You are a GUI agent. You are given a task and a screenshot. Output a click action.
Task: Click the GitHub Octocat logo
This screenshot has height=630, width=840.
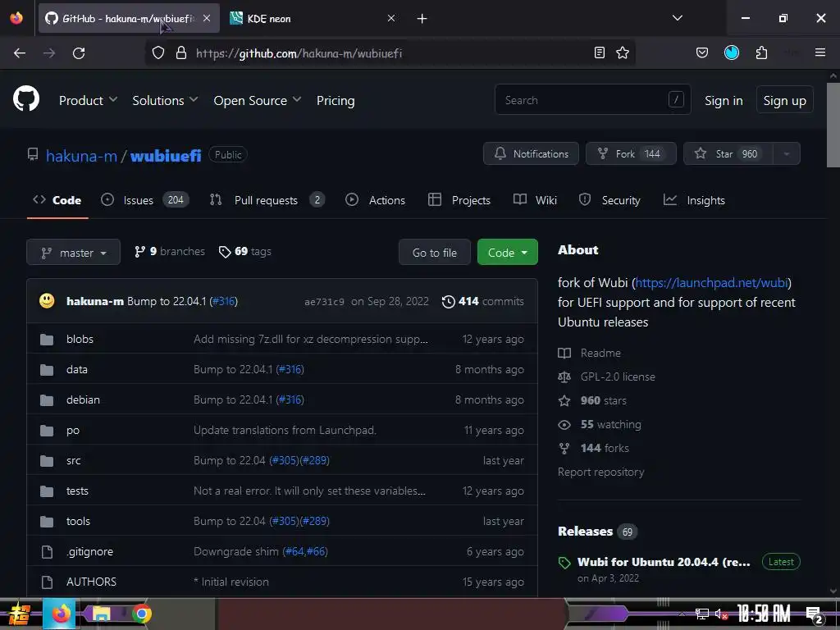(x=25, y=99)
